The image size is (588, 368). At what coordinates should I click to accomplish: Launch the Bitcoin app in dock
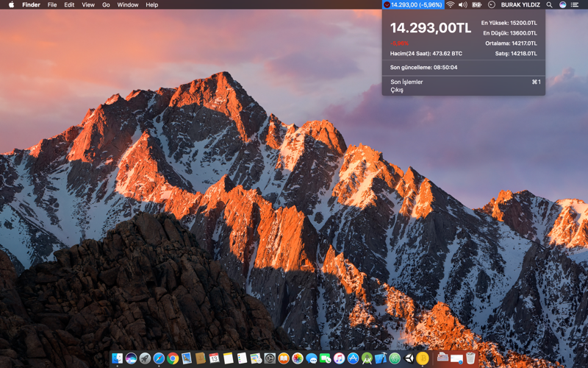(x=423, y=358)
